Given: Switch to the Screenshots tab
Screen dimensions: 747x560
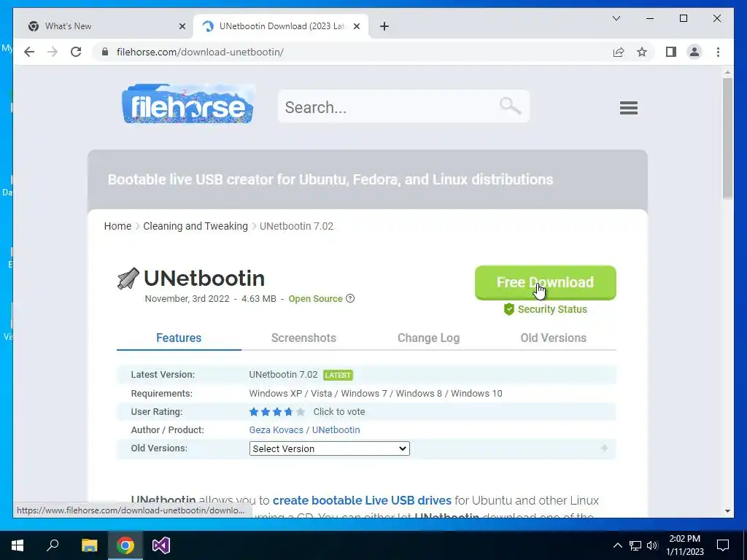Looking at the screenshot, I should (303, 338).
